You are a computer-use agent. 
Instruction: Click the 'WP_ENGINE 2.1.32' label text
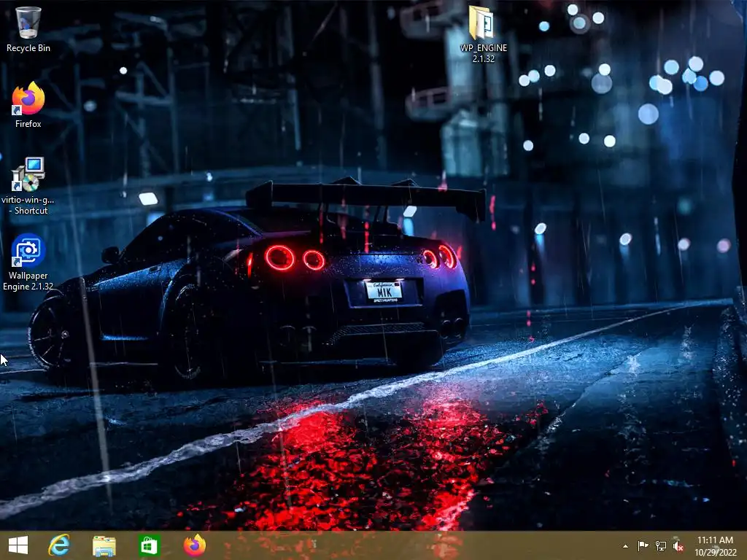(x=483, y=53)
